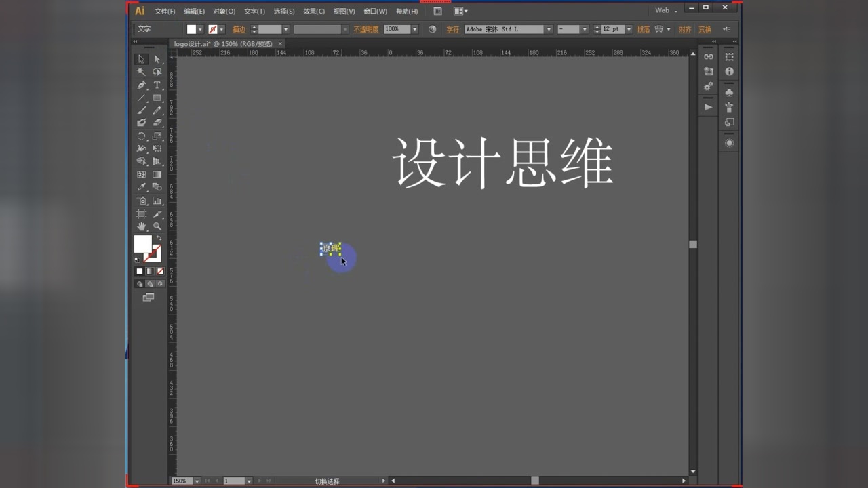Open the Links panel icon

point(709,57)
